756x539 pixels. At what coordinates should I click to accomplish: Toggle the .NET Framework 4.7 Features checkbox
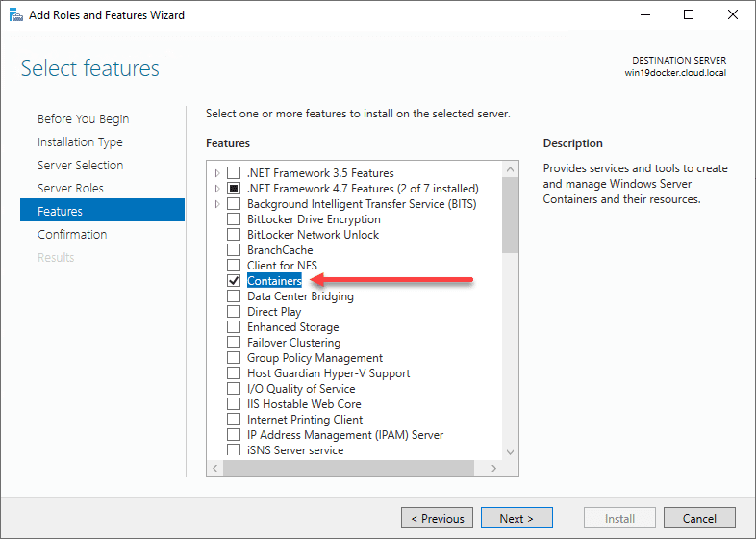(233, 189)
